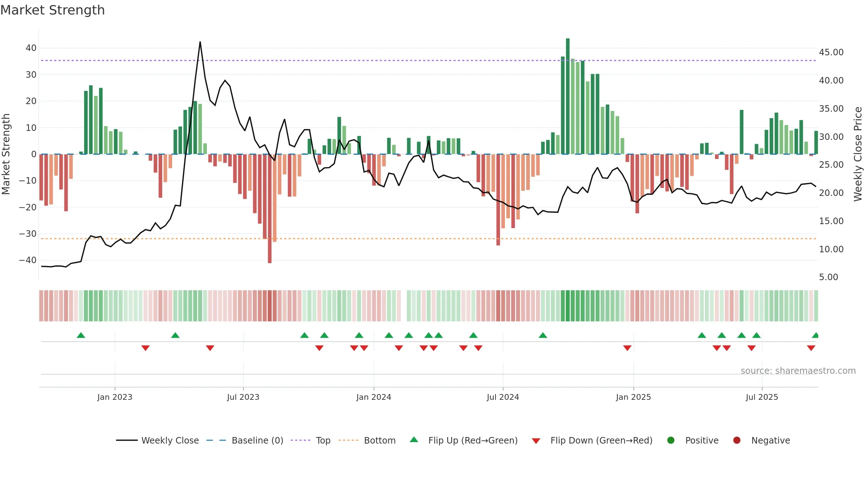This screenshot has height=488, width=868.
Task: Click the 25.00 price tick label
Action: pos(831,164)
